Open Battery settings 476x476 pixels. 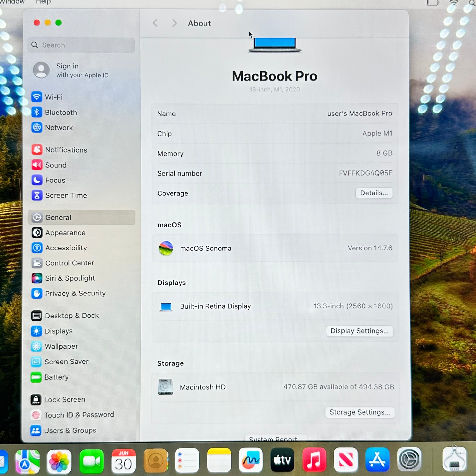point(49,377)
